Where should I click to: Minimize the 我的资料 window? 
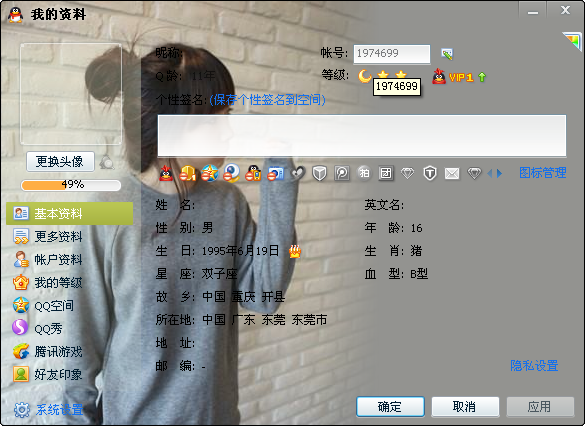[x=533, y=12]
